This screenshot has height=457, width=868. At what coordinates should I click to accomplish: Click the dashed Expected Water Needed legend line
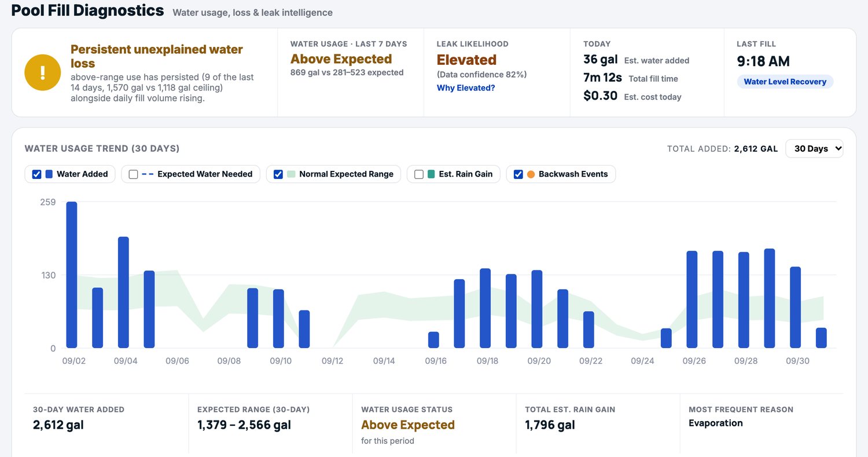point(147,174)
